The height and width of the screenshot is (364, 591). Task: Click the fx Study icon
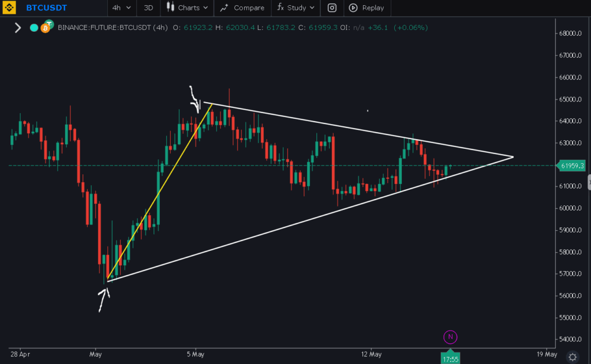tap(280, 8)
